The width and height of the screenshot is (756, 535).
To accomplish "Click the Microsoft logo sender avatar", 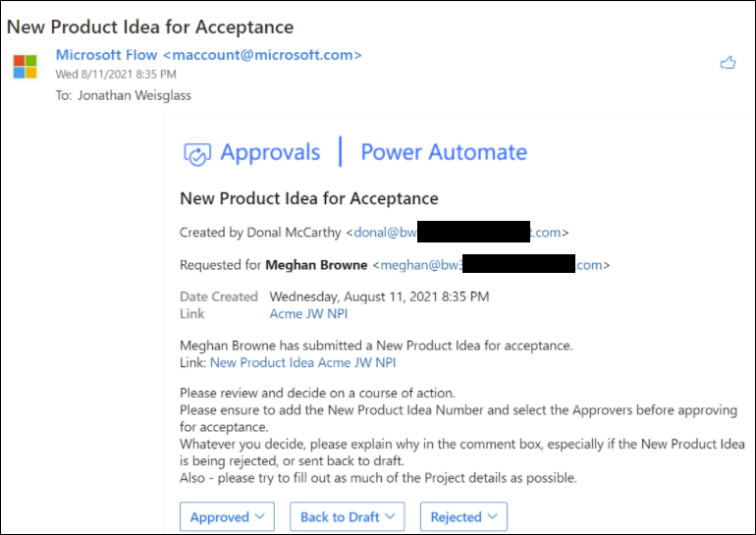I will click(26, 67).
